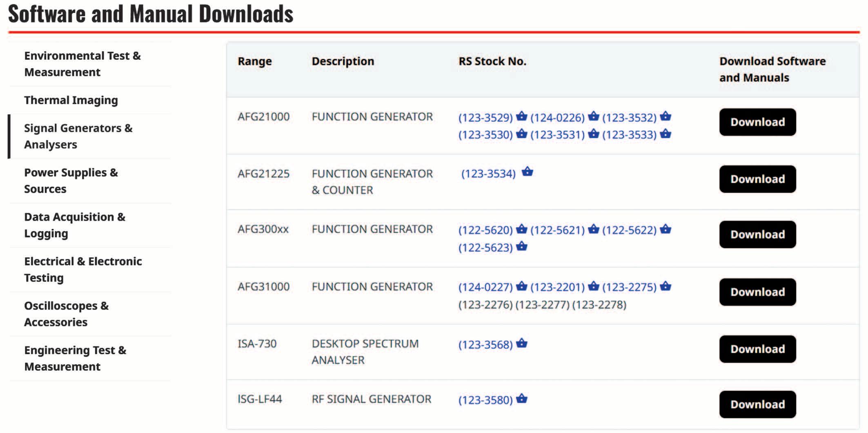Click basket icon beside stock 122-5621
Viewport: 868px width, 433px height.
pyautogui.click(x=593, y=229)
